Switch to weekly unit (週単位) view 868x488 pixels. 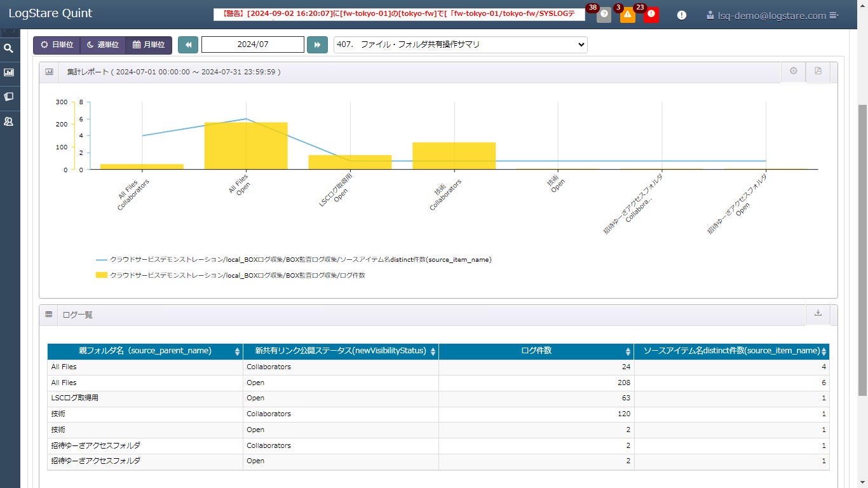(102, 45)
